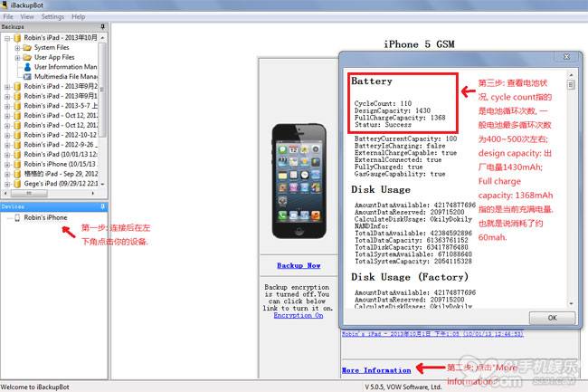Click the Encryption On link
Image resolution: width=588 pixels, height=392 pixels.
(299, 315)
